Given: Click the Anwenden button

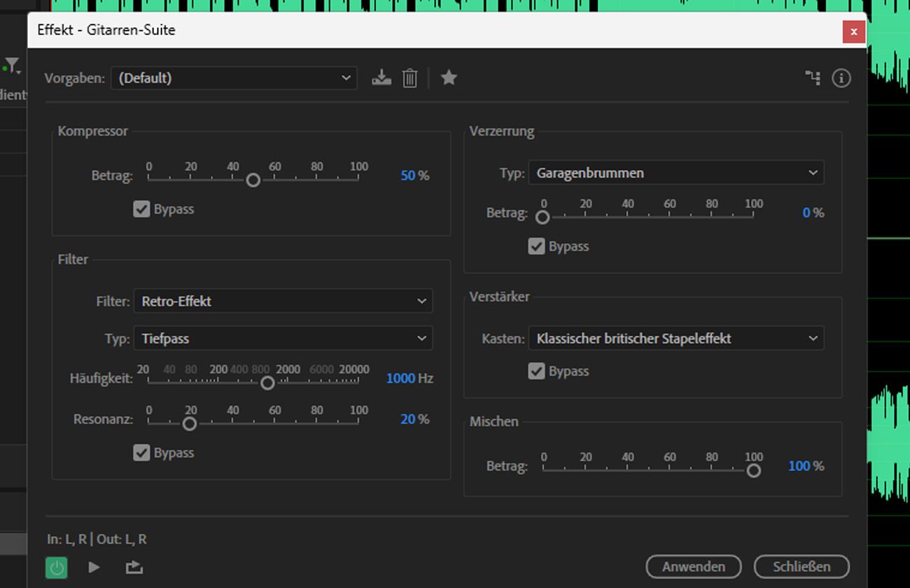Looking at the screenshot, I should [x=693, y=567].
